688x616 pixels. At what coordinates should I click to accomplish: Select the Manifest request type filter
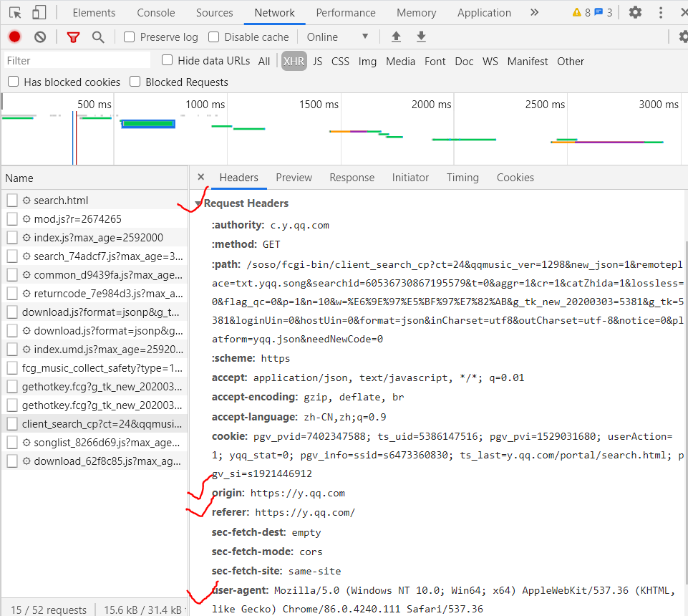tap(528, 62)
